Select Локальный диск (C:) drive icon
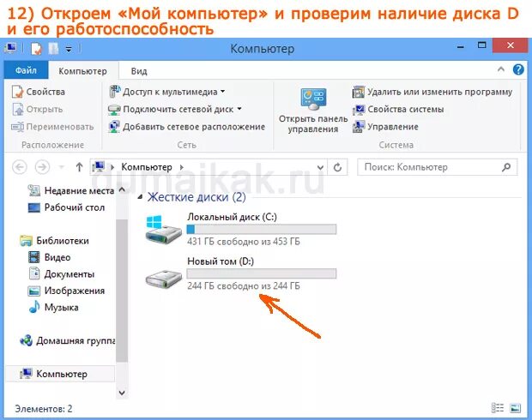532x420 pixels. pyautogui.click(x=164, y=229)
